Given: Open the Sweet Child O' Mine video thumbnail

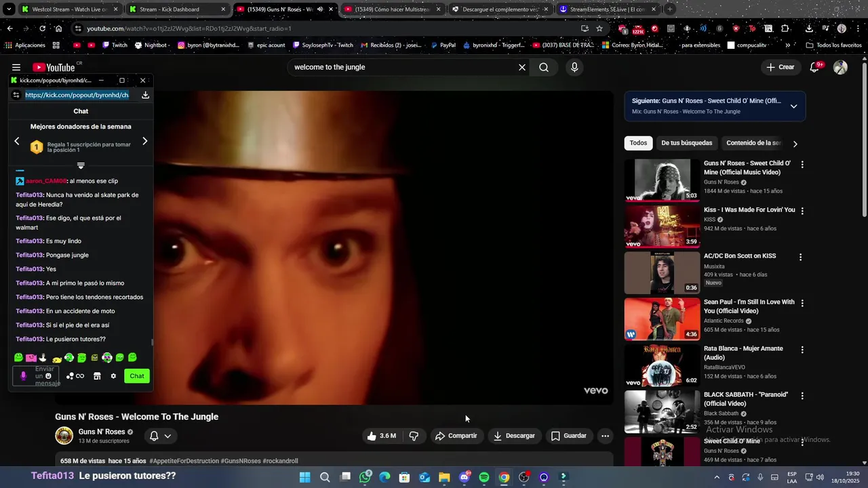Looking at the screenshot, I should (x=662, y=180).
